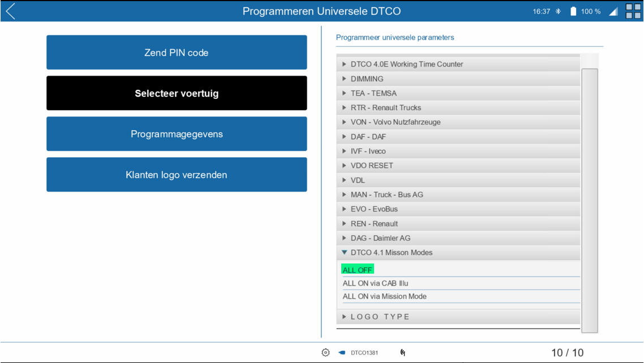Screen dimensions: 644x363
Task: Collapse DTCO 4.1 Misson Modes
Action: click(x=458, y=252)
